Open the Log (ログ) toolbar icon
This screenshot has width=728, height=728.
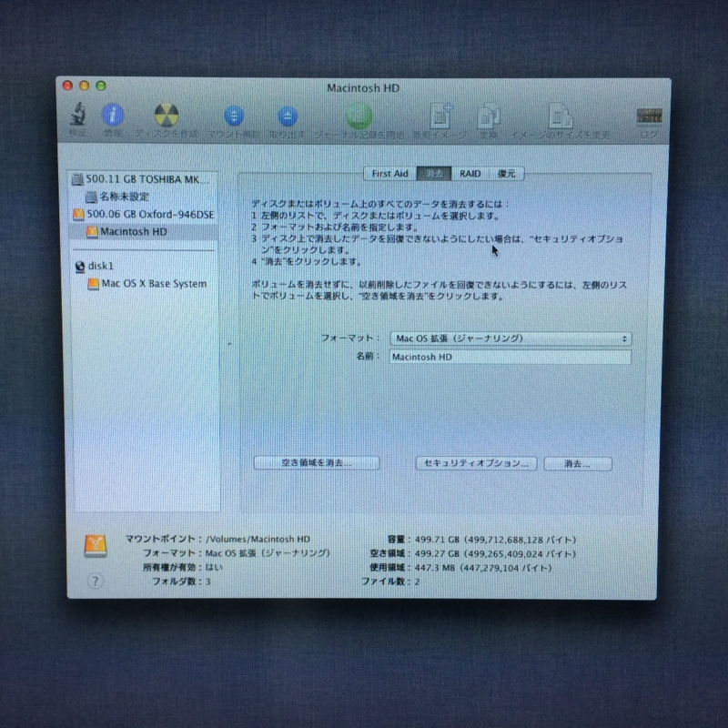pyautogui.click(x=649, y=116)
